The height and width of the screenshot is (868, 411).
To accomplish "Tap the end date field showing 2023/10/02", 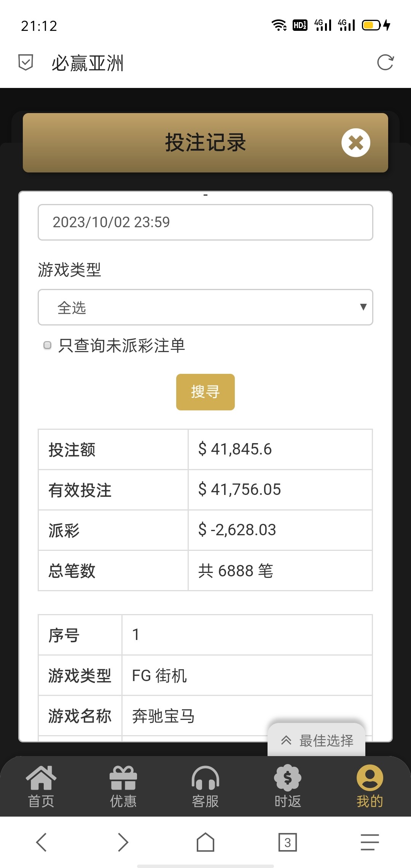I will click(205, 222).
